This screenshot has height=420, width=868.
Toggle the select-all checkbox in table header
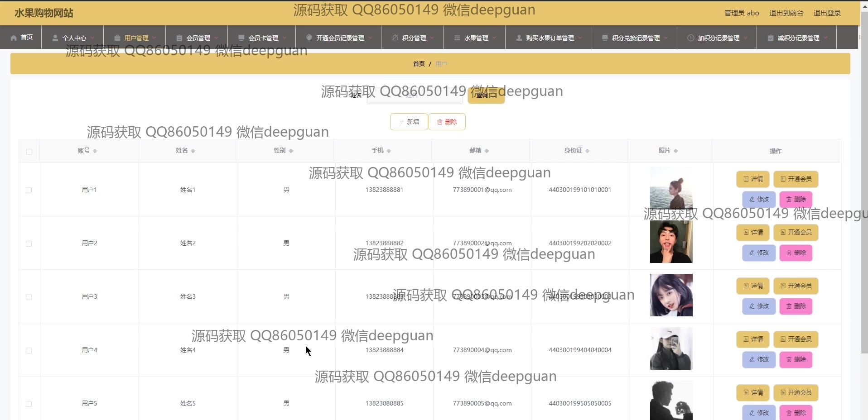pos(29,152)
